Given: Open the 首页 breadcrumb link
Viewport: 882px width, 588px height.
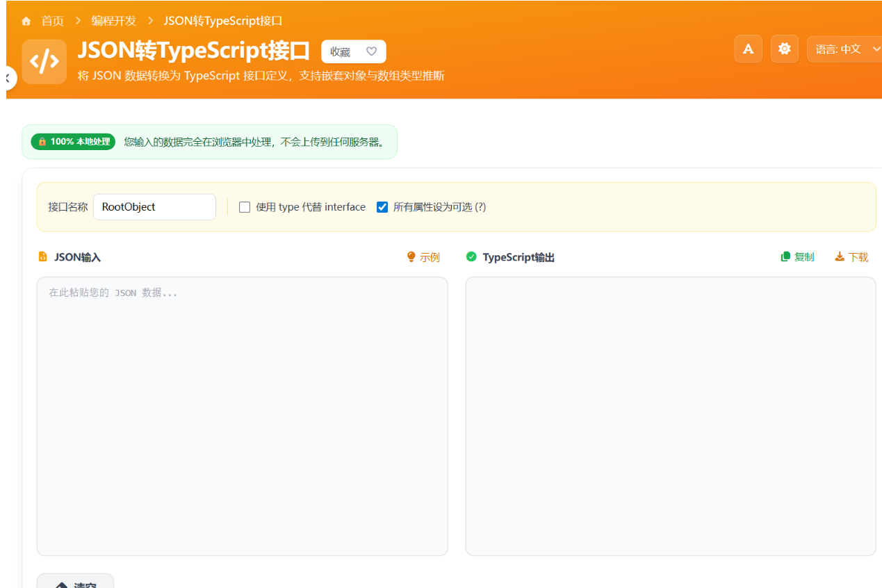Looking at the screenshot, I should [52, 22].
